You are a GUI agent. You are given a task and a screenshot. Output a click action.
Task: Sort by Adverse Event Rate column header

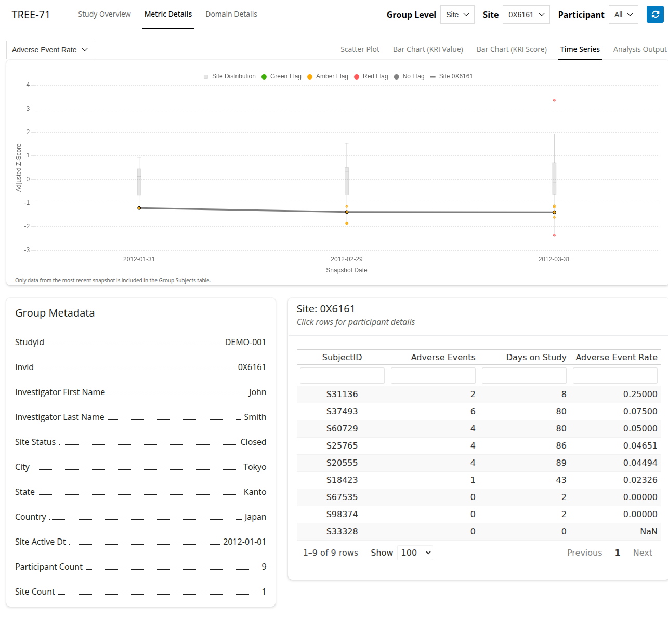[616, 357]
